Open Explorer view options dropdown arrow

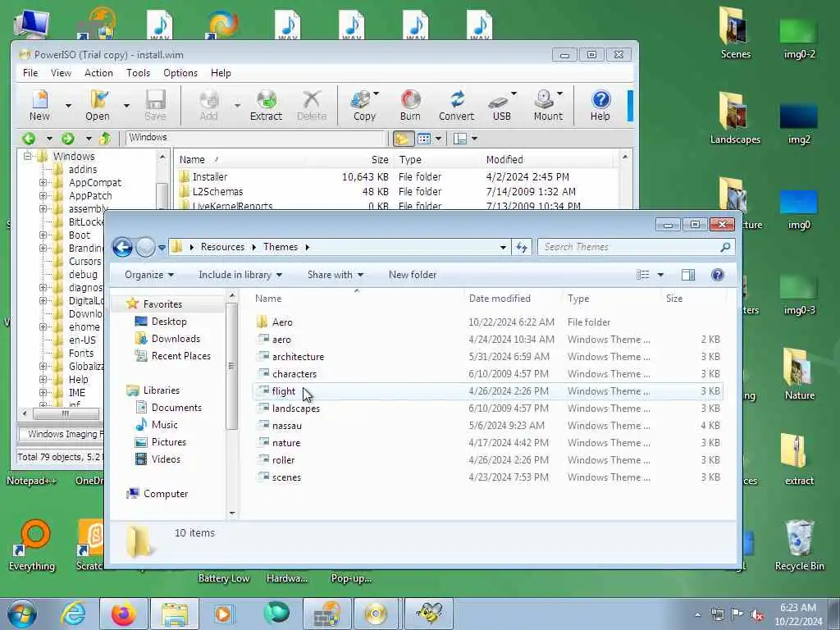point(660,275)
